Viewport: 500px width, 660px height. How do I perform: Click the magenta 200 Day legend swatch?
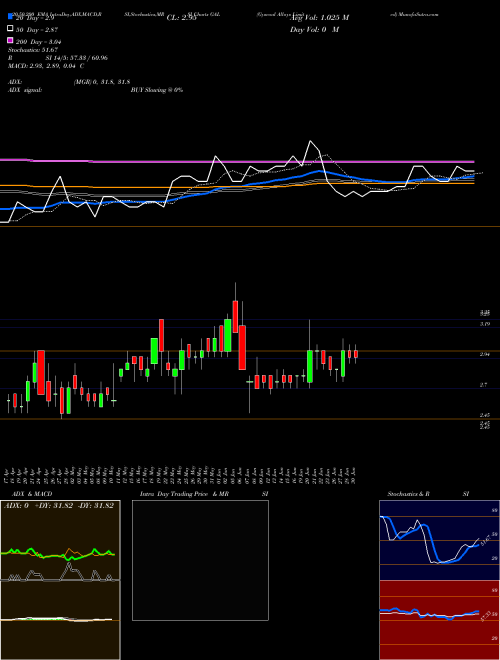[x=10, y=40]
